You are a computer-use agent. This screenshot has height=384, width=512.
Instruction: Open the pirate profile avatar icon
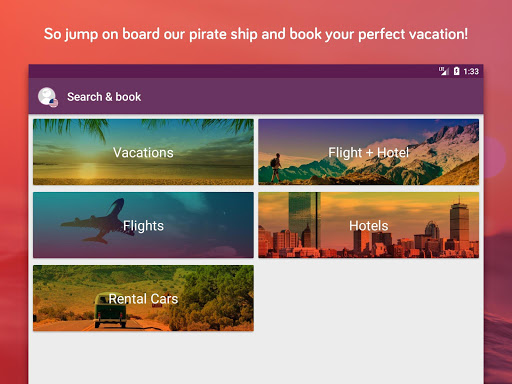pyautogui.click(x=46, y=96)
